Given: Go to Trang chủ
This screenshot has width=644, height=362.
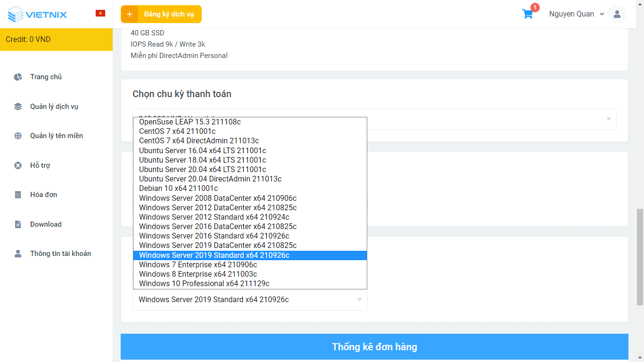Looking at the screenshot, I should pos(46,77).
